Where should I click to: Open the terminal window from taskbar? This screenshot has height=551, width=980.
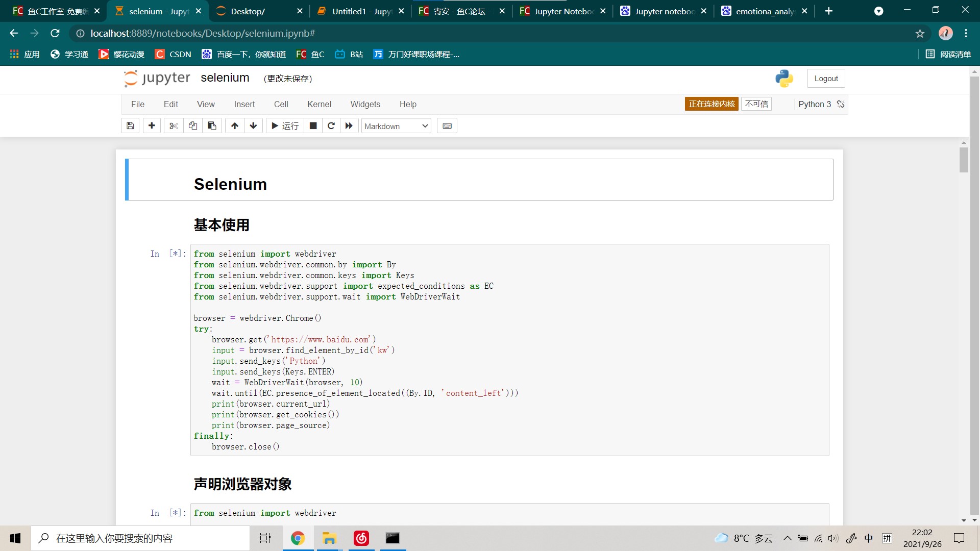pos(393,538)
